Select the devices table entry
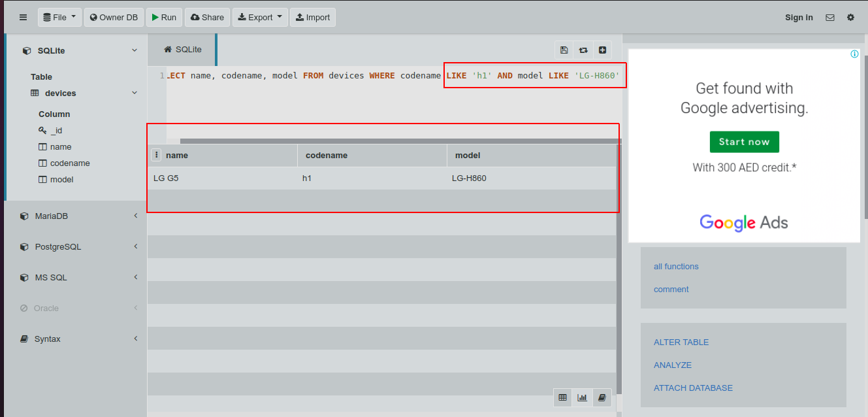This screenshot has height=417, width=868. tap(60, 93)
